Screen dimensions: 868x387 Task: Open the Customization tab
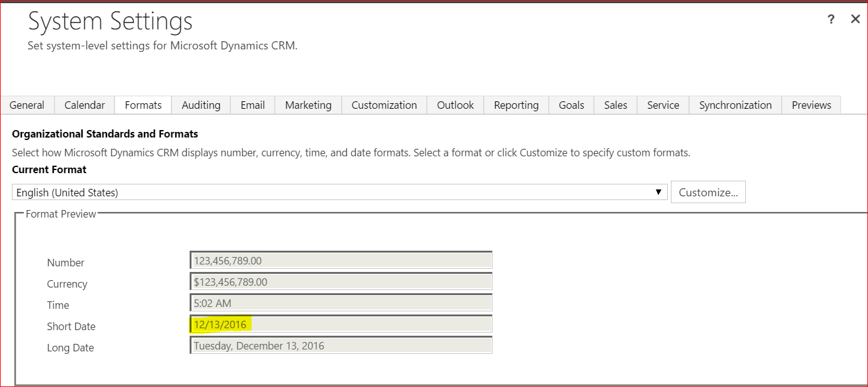384,105
